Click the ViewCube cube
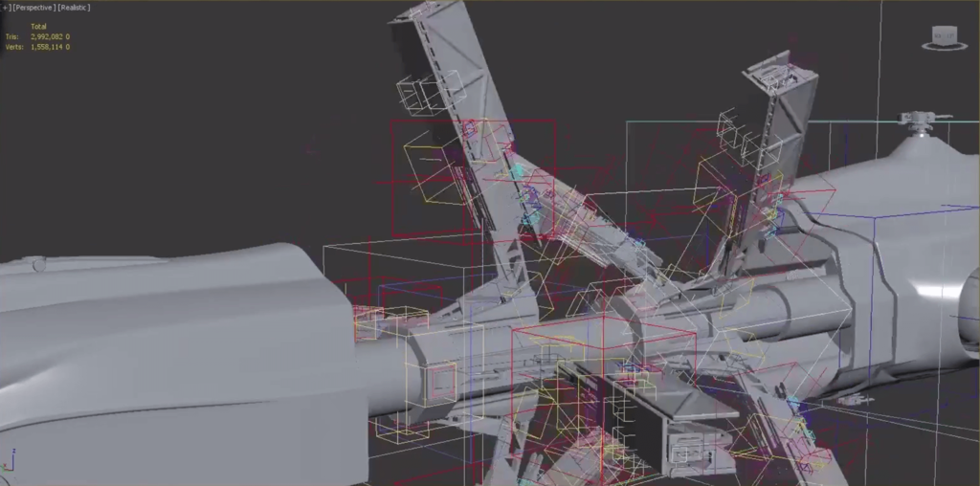Screen dimensions: 980x486 click(x=945, y=36)
